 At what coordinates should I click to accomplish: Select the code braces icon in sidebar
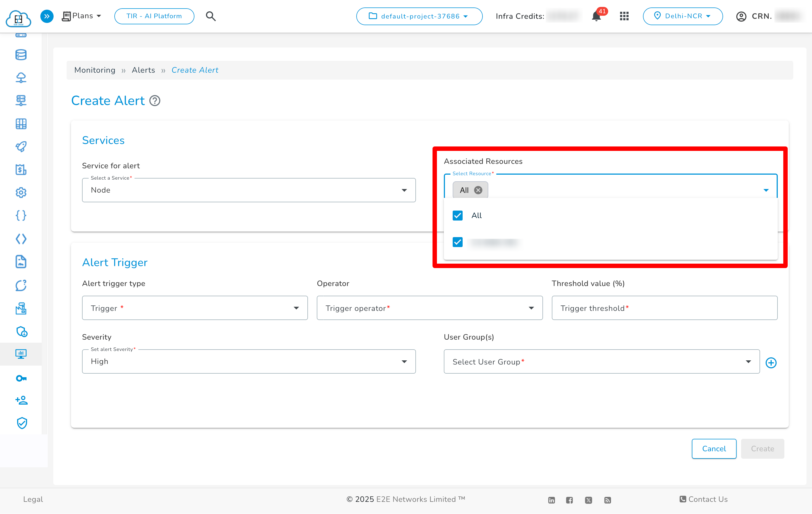click(x=21, y=215)
